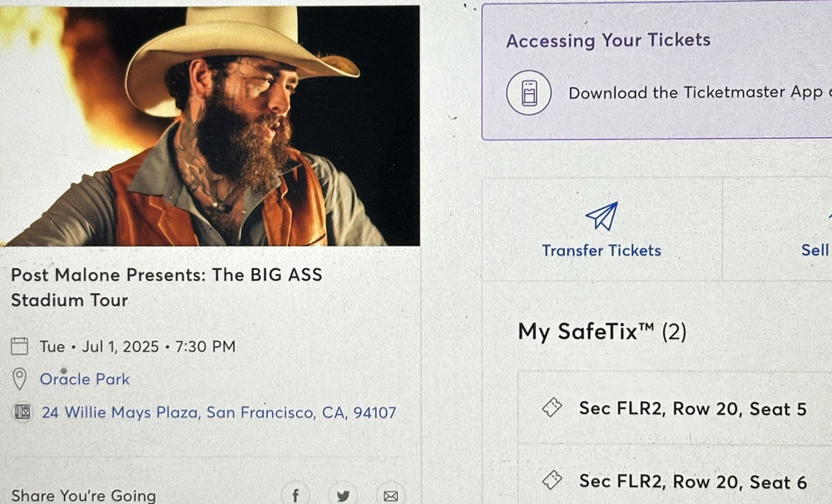Image resolution: width=832 pixels, height=504 pixels.
Task: Click the phone icon in Accessing Your Tickets
Action: click(528, 92)
